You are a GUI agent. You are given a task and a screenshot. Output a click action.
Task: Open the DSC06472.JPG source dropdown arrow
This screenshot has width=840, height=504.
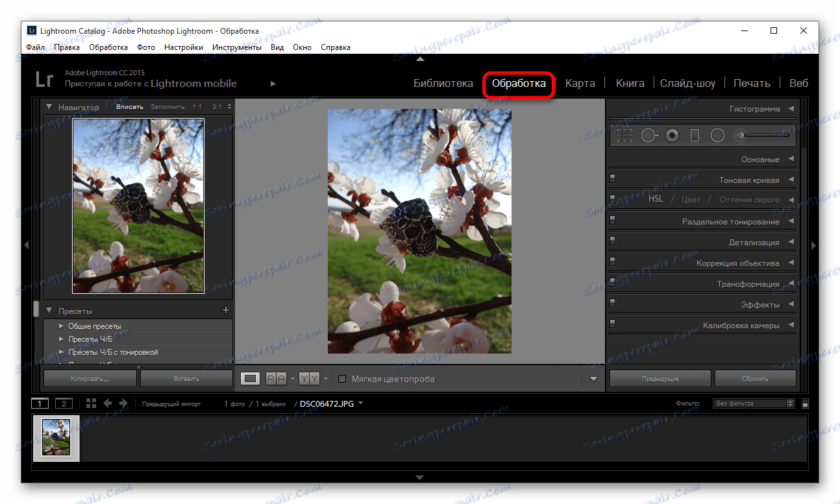(x=361, y=403)
